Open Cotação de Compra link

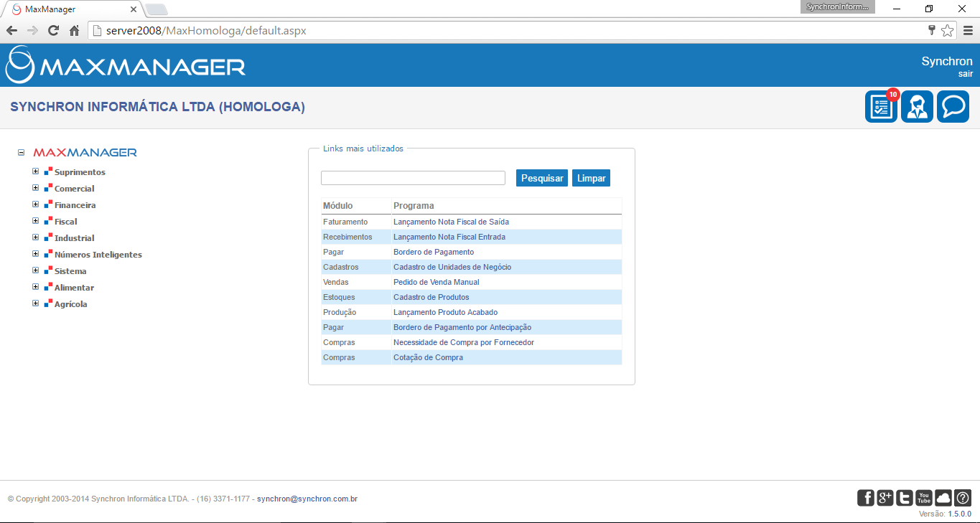(x=428, y=357)
